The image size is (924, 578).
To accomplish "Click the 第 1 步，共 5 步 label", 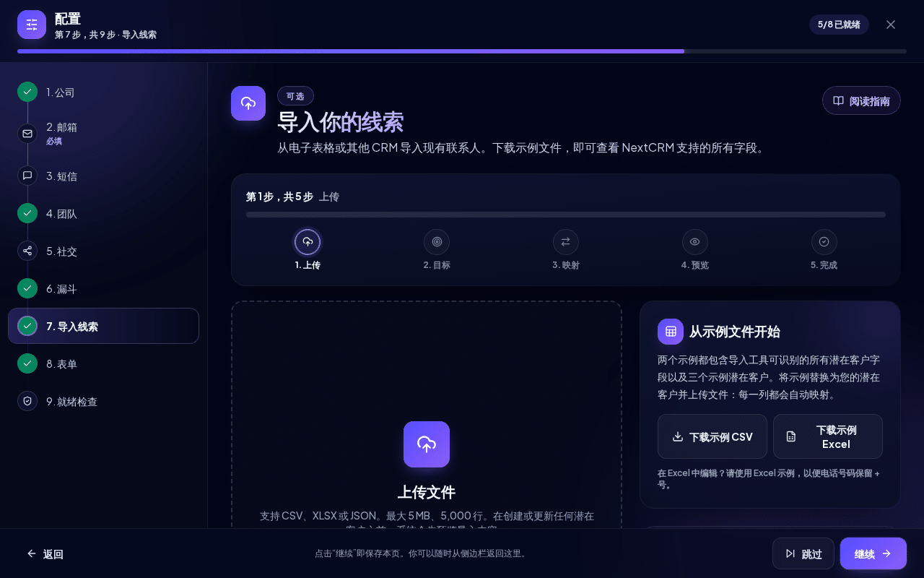I will [279, 197].
